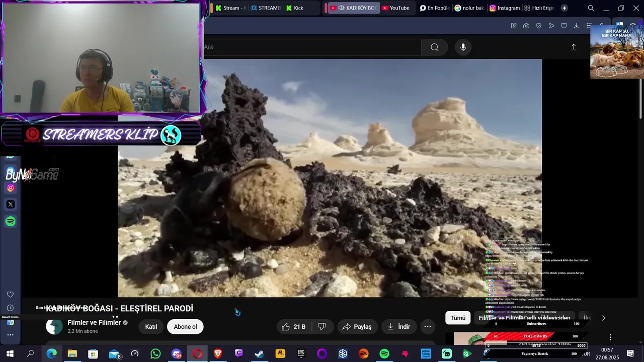Screen dimensions: 644x362
Task: Open the ad blocker shield icon
Action: coord(539,26)
